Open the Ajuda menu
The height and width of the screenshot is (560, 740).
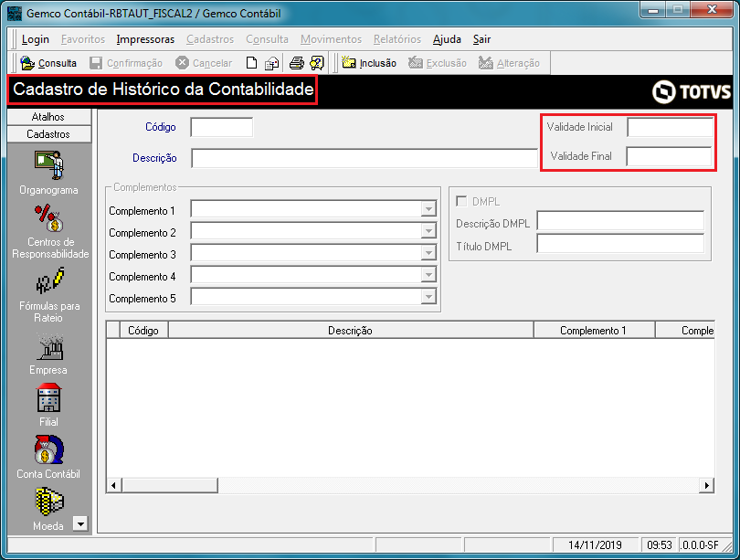coord(447,39)
